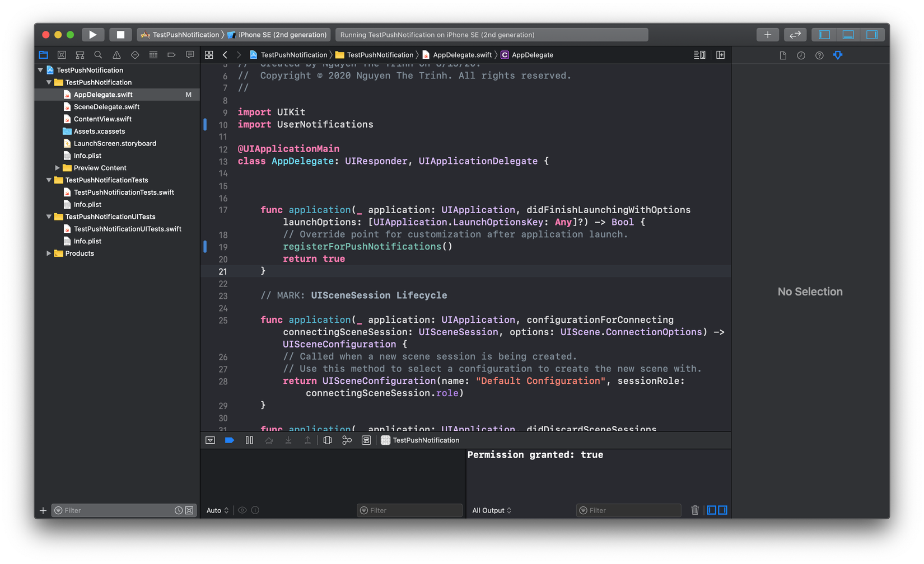Expand the Products folder
Viewport: 924px width, 564px height.
click(x=49, y=253)
